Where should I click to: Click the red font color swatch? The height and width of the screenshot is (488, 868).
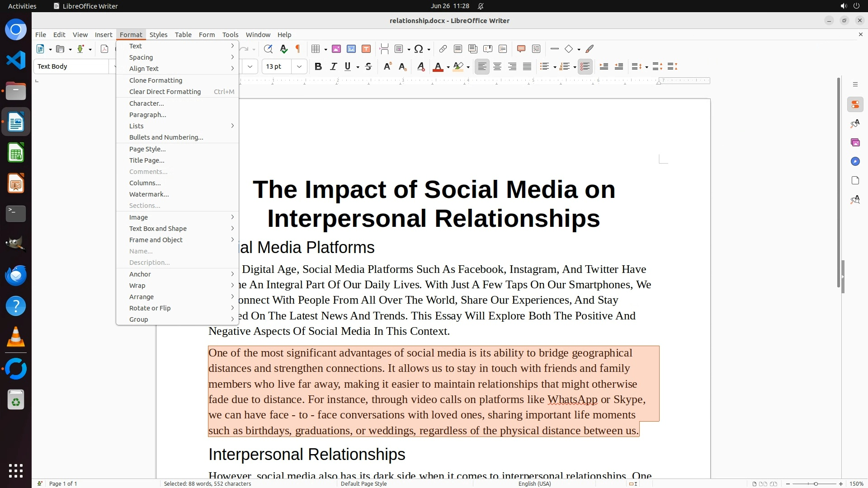438,67
